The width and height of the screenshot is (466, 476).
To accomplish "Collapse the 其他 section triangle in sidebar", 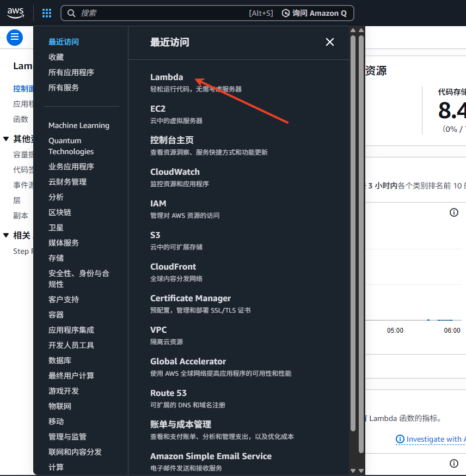I will click(6, 139).
